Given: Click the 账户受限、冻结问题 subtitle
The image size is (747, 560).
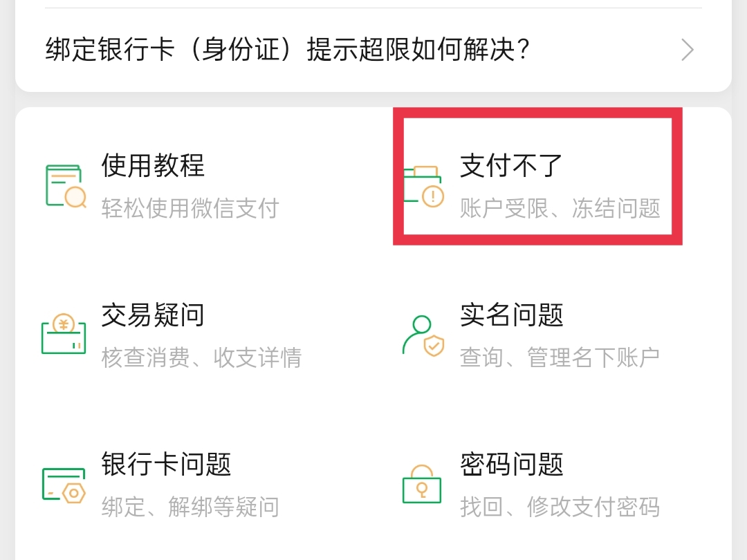Looking at the screenshot, I should tap(560, 208).
